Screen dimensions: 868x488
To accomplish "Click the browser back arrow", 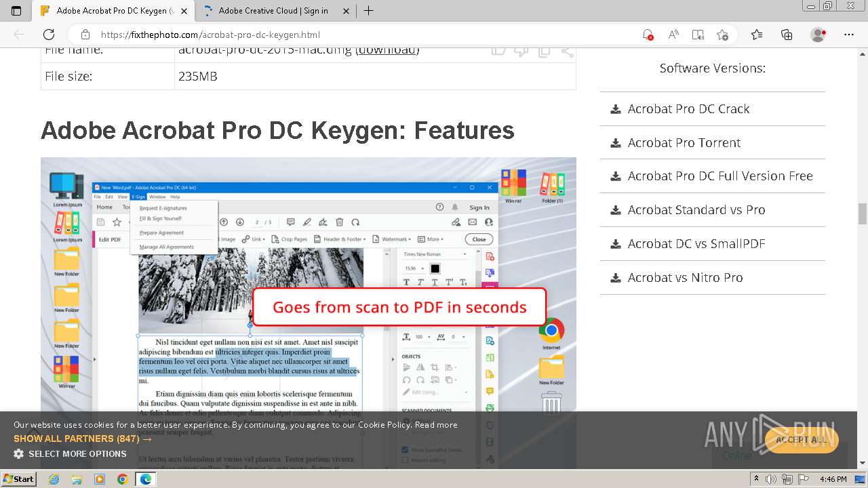I will click(19, 35).
